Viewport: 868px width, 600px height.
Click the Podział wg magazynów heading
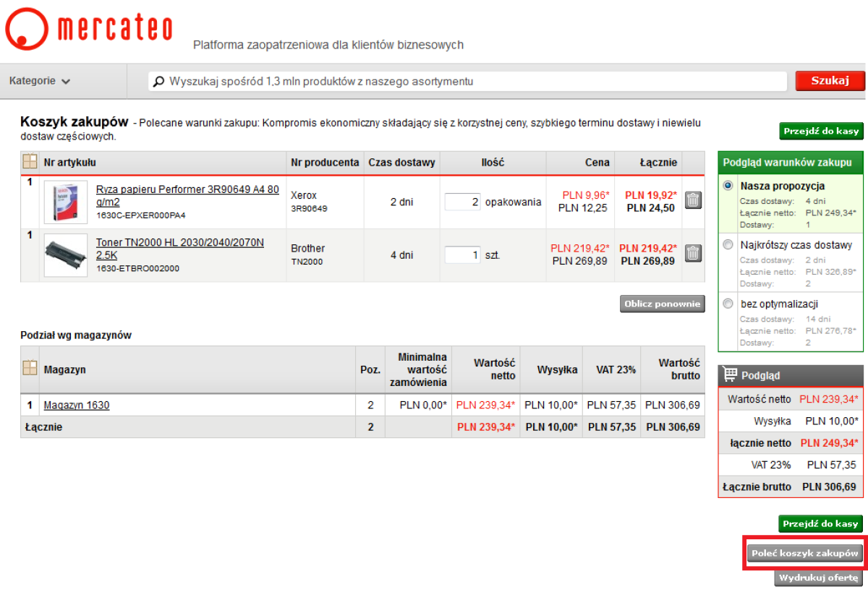click(x=76, y=335)
